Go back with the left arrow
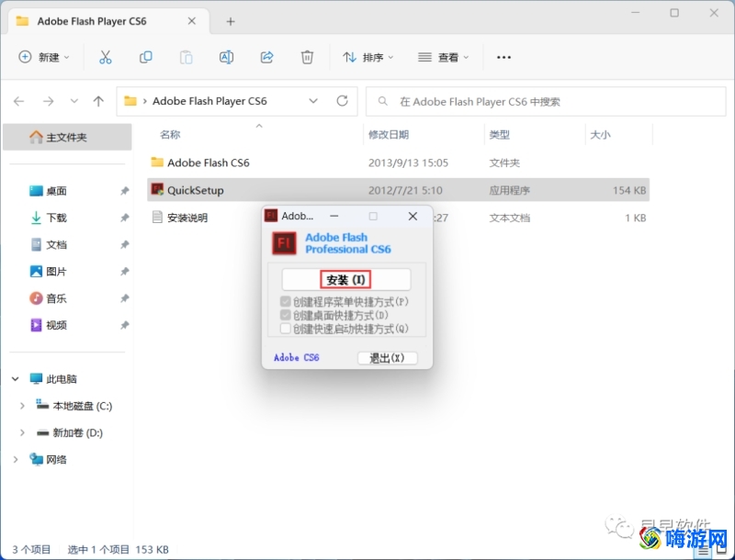The width and height of the screenshot is (735, 560). [18, 101]
